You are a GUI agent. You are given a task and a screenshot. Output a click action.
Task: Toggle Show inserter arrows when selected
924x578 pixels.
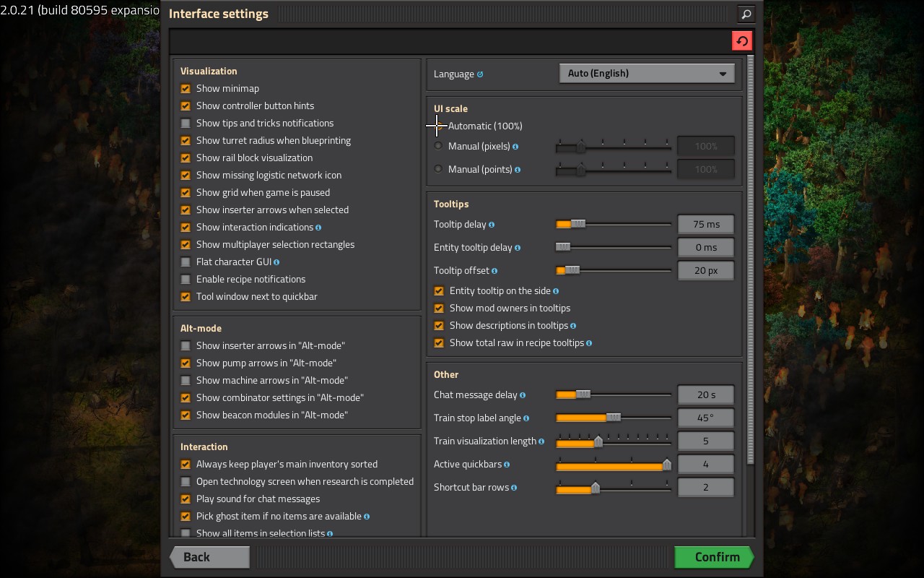pyautogui.click(x=186, y=210)
